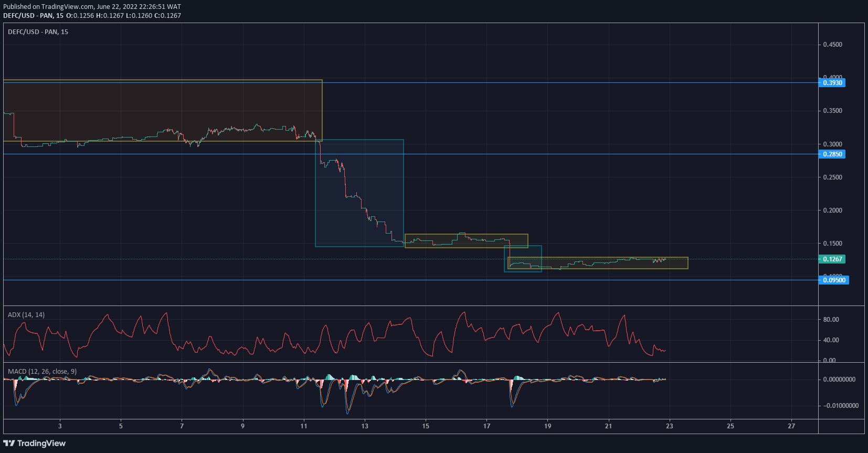Click date label 23 on time axis
868x453 pixels.
click(669, 426)
